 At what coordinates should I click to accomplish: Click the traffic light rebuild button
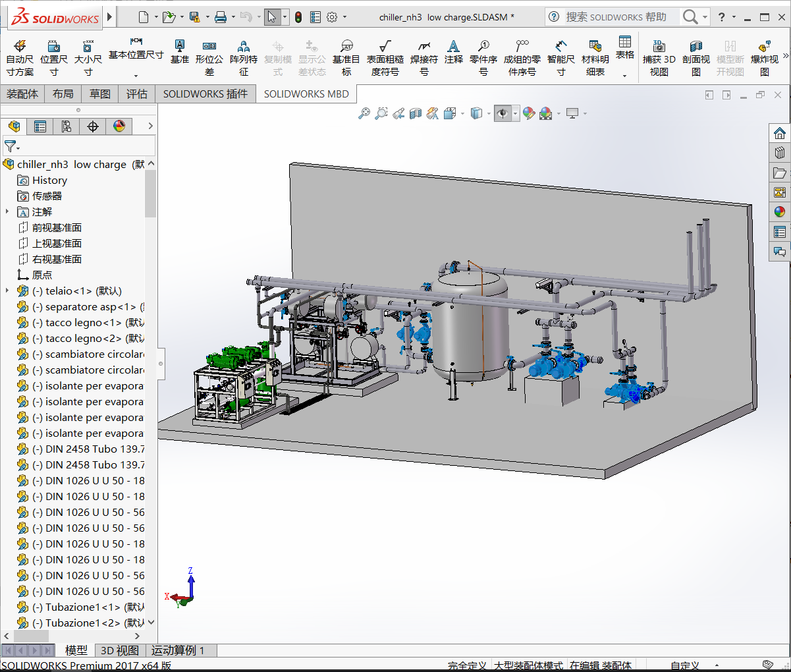click(298, 17)
